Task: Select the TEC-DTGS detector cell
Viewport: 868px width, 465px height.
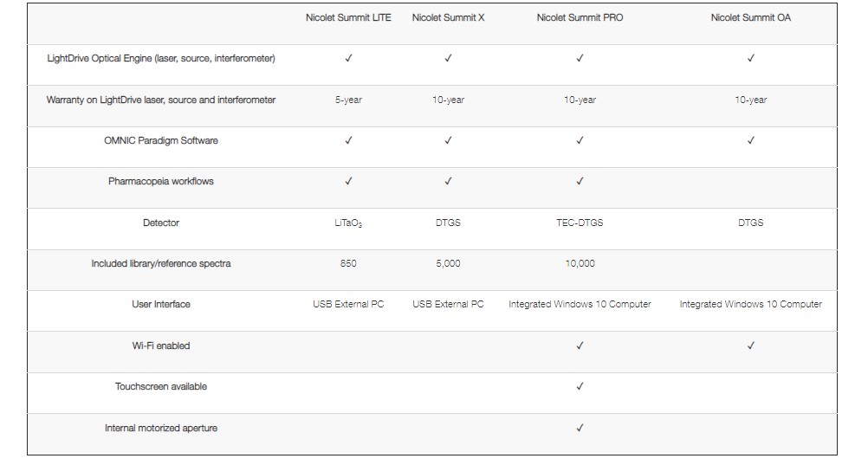Action: pyautogui.click(x=580, y=223)
